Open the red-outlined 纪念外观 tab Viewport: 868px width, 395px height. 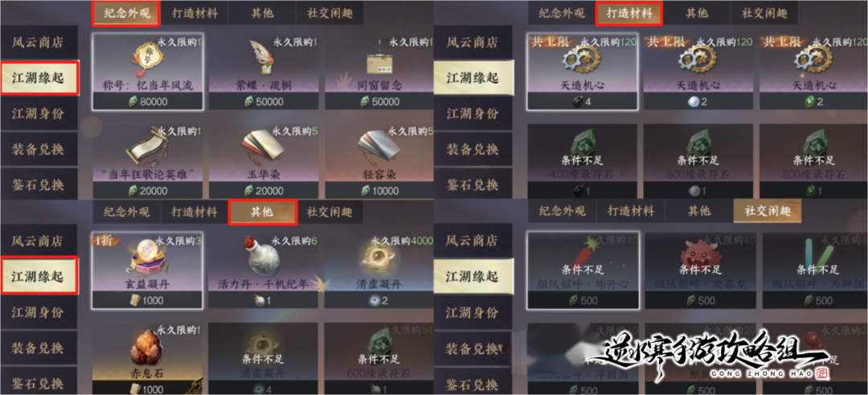pyautogui.click(x=127, y=14)
